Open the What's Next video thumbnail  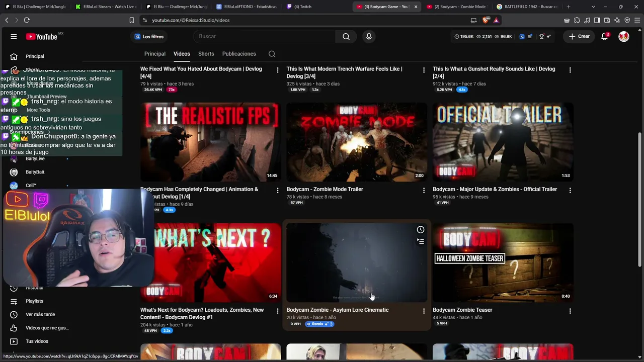pos(210,262)
